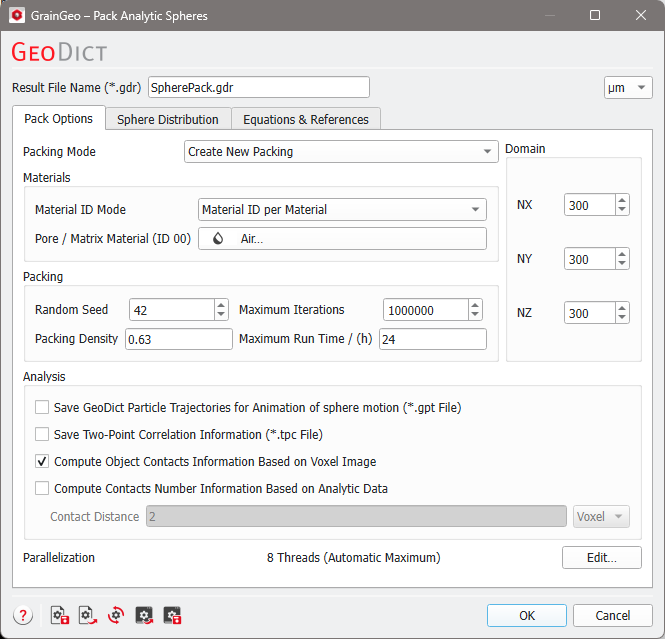Click the disabled Contact Distance field
Image resolution: width=665 pixels, height=639 pixels.
tap(356, 516)
